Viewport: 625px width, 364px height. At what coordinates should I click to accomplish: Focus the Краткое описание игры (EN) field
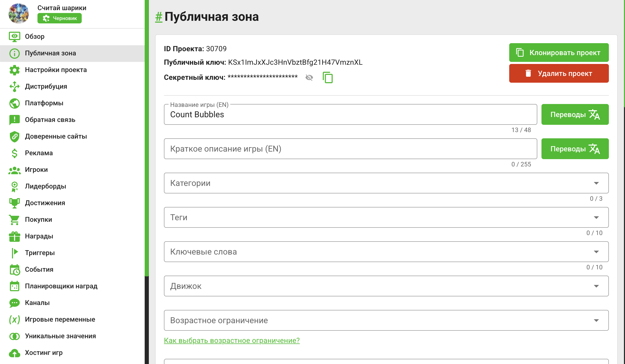[350, 149]
